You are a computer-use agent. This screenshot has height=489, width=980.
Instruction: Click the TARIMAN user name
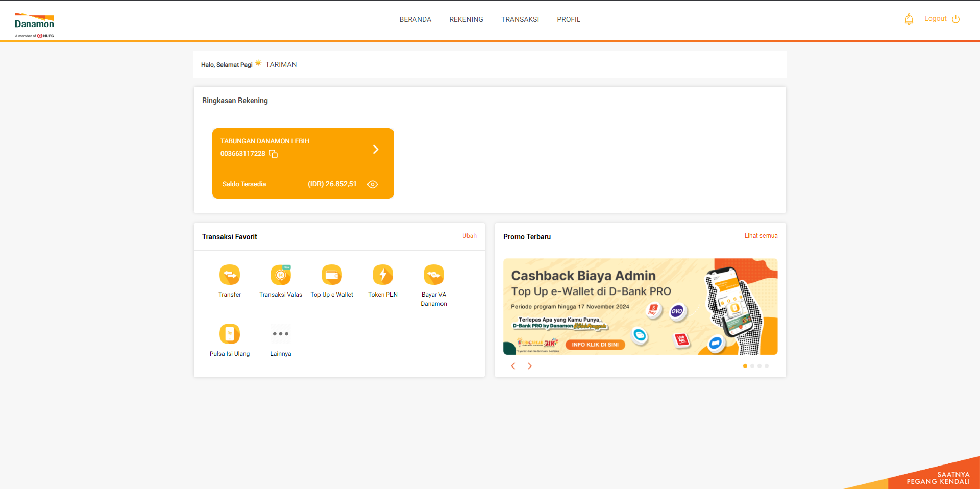pyautogui.click(x=281, y=64)
